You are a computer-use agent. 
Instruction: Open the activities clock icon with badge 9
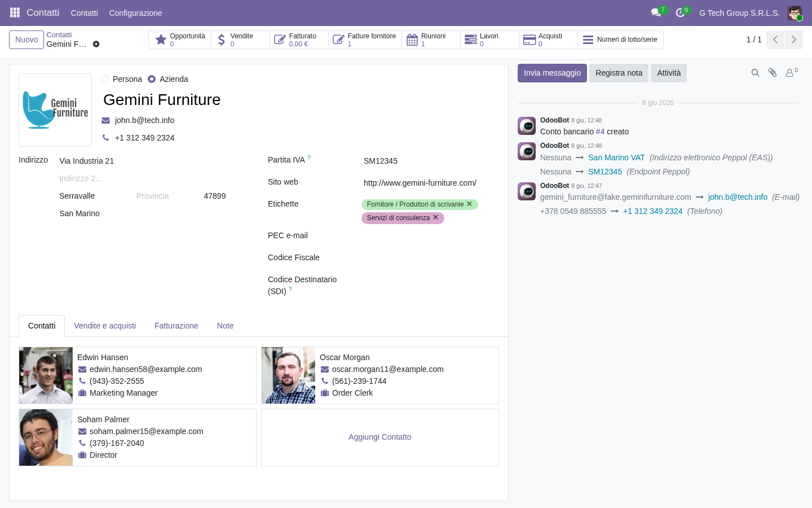pyautogui.click(x=681, y=12)
